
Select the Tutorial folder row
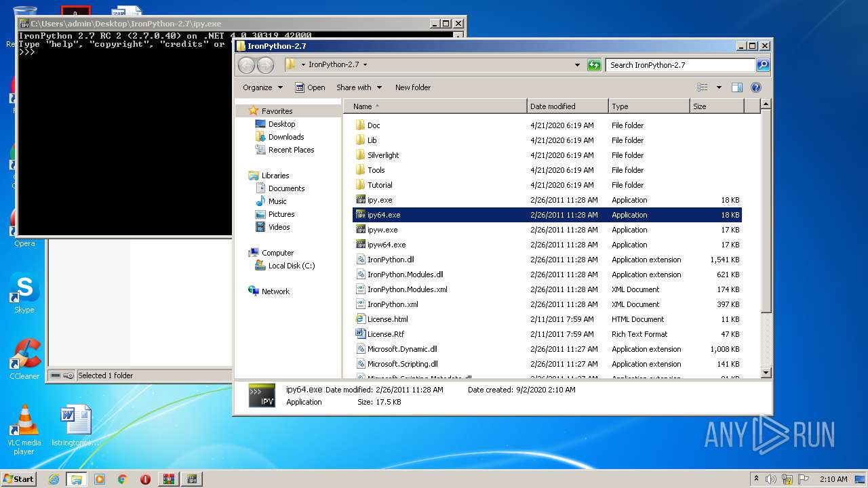click(547, 185)
